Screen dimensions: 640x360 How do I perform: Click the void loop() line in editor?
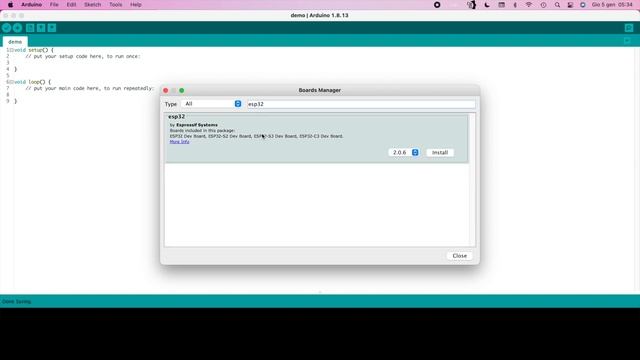click(x=33, y=82)
